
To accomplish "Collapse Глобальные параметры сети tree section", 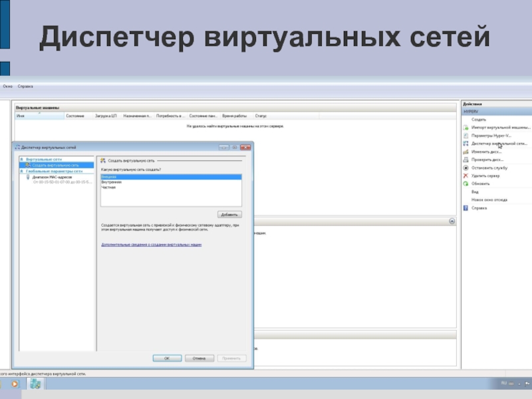I will pos(22,172).
